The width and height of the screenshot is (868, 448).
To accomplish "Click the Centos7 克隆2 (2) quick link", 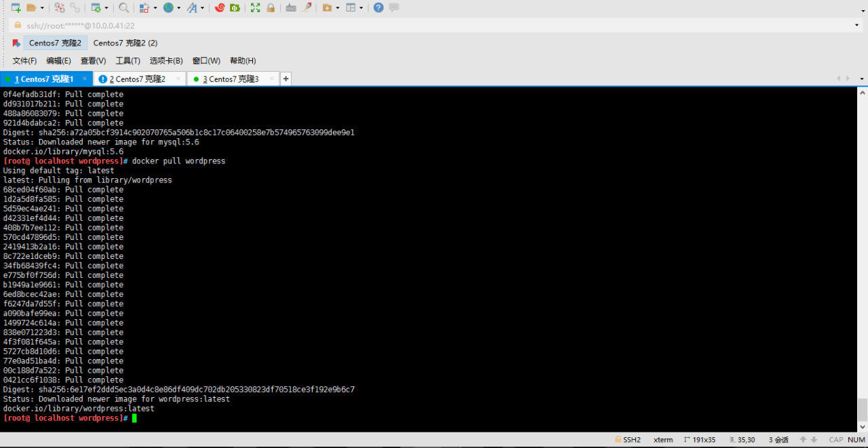I will [125, 43].
